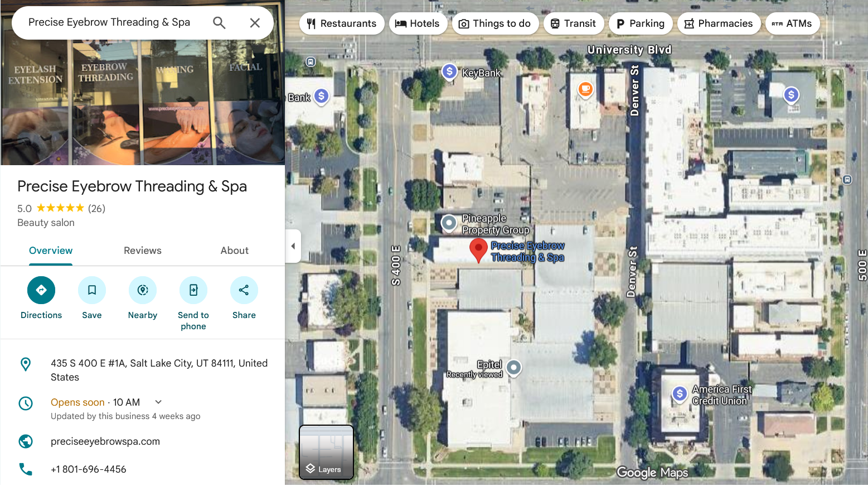The width and height of the screenshot is (868, 486).
Task: Open the About tab
Action: tap(235, 251)
